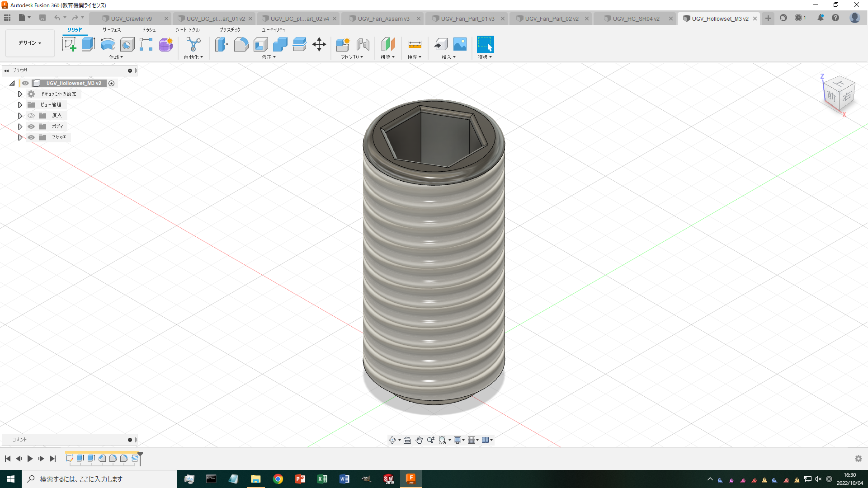The height and width of the screenshot is (488, 868).
Task: Open the Help question mark icon
Action: pyautogui.click(x=835, y=18)
